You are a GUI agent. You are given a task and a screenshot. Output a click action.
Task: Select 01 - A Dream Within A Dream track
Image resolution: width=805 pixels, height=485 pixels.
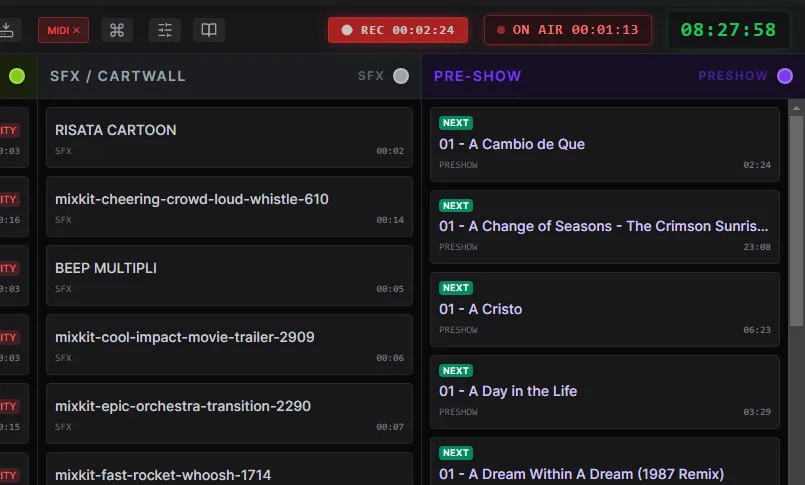pos(605,461)
